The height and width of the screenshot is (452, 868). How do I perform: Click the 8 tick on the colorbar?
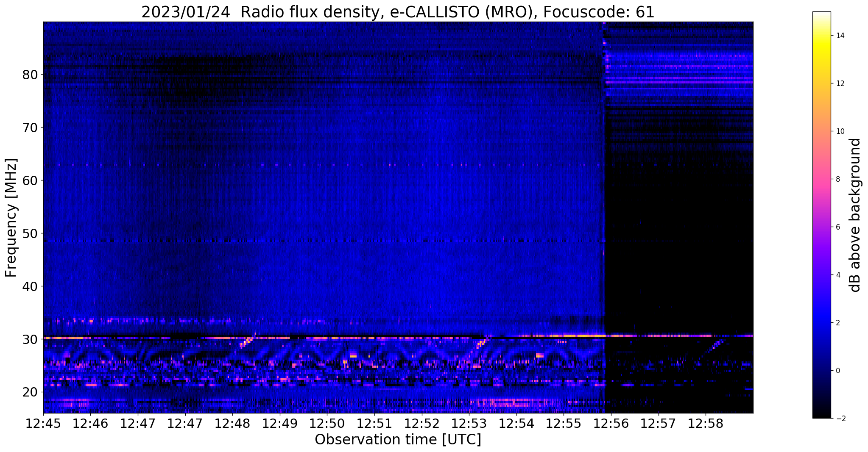tap(837, 179)
